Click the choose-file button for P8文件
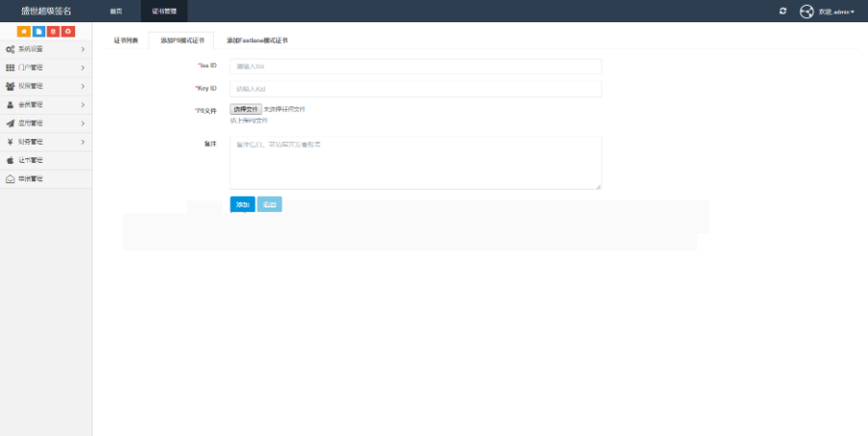This screenshot has height=436, width=868. coord(246,110)
